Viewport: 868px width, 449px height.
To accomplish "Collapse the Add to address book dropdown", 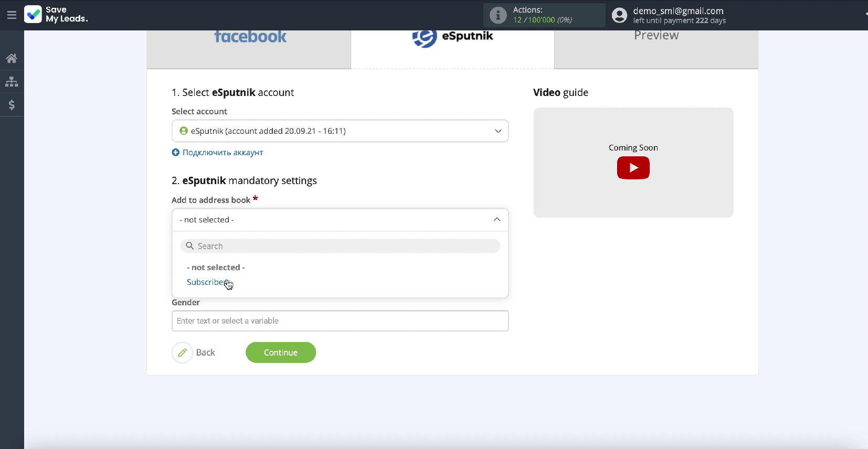I will point(340,220).
